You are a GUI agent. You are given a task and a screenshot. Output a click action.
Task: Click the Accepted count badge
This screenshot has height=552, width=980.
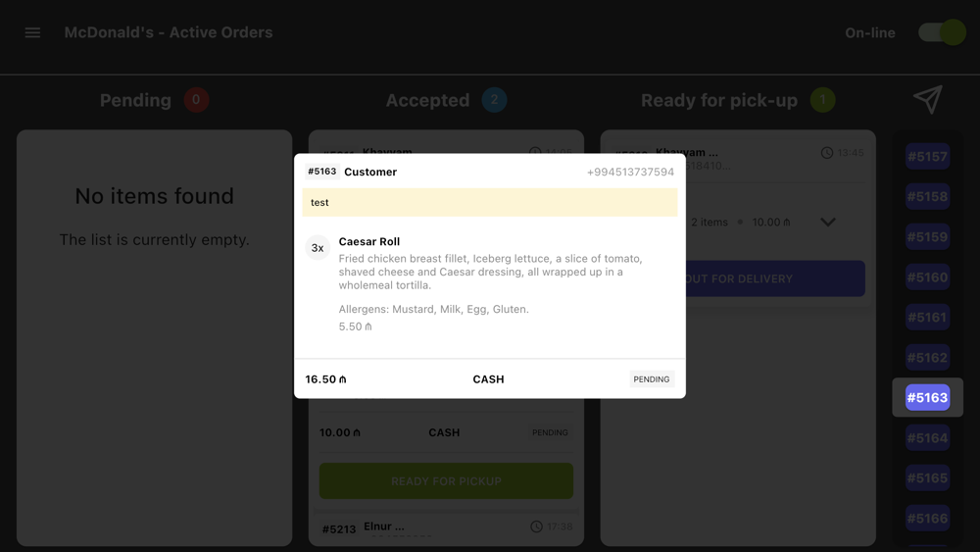click(x=494, y=100)
